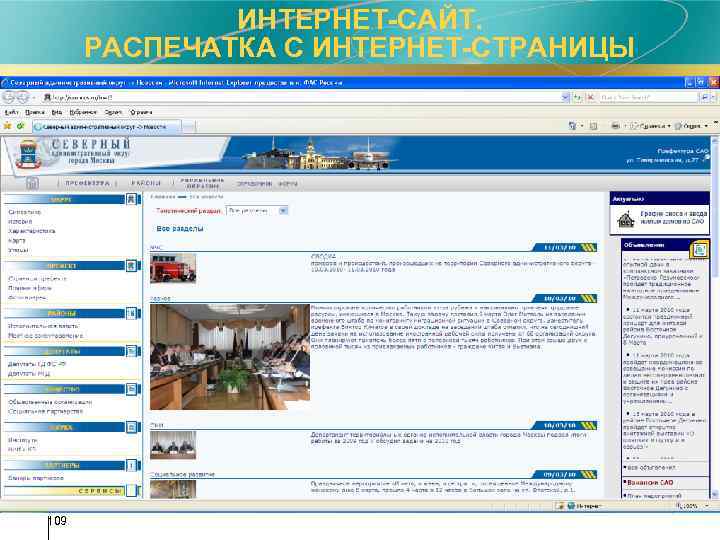Go to the Префектура navigation section
The height and width of the screenshot is (540, 720).
[x=87, y=183]
